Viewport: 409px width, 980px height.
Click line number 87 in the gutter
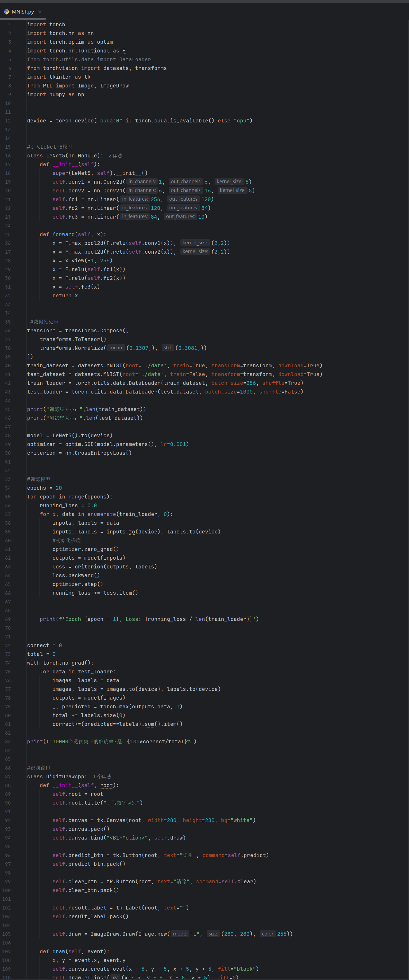[x=8, y=776]
